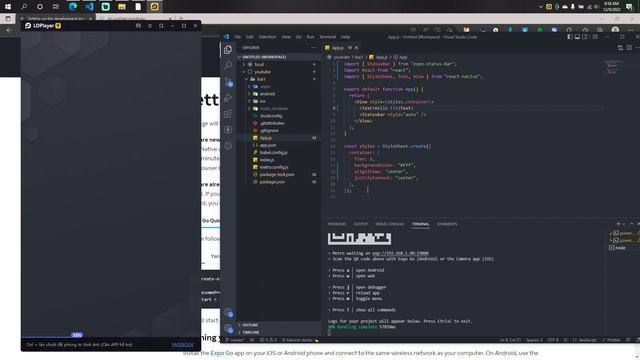
Task: Open the Metro exp:// URL in terminal
Action: 400,253
